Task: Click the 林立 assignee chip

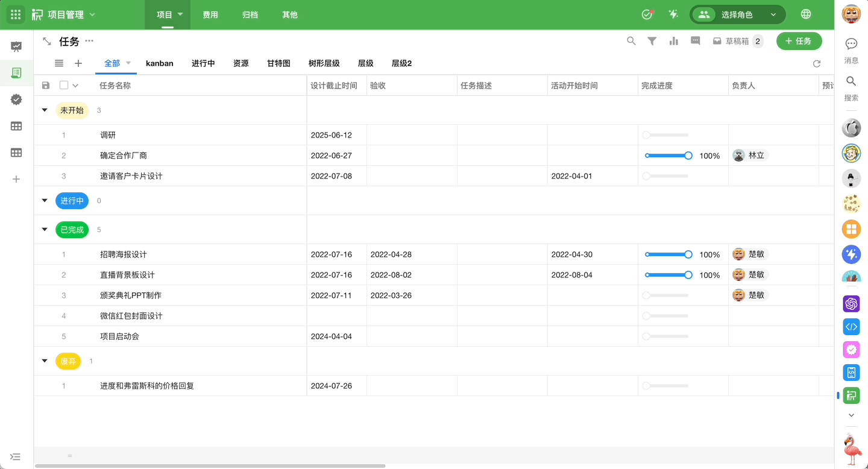Action: coord(750,156)
